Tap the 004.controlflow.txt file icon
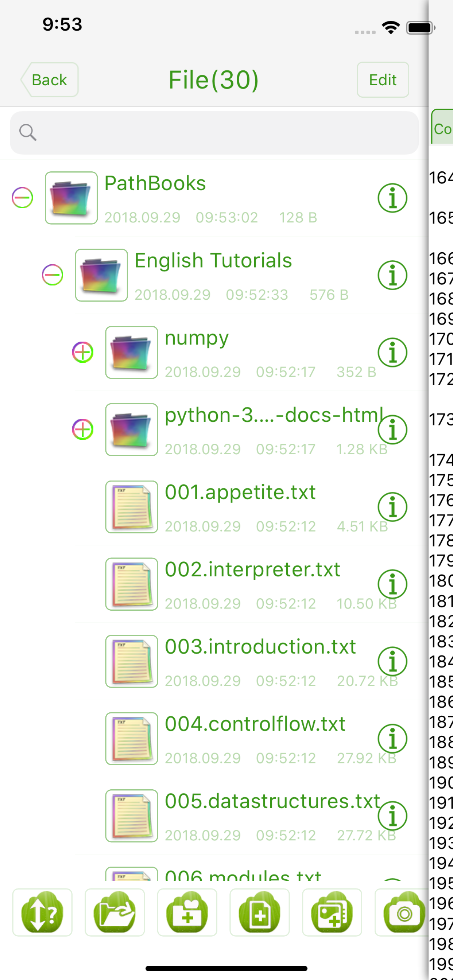453x980 pixels. tap(132, 738)
